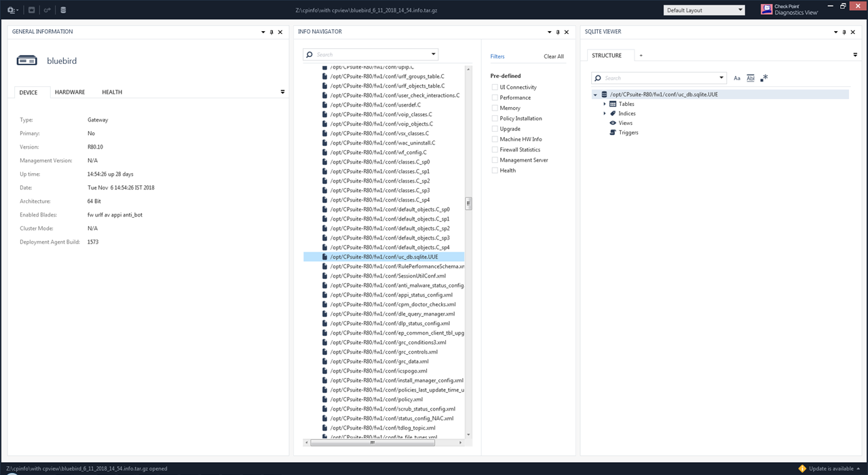
Task: Click the magnifier icon in Info Navigator search
Action: click(x=310, y=54)
